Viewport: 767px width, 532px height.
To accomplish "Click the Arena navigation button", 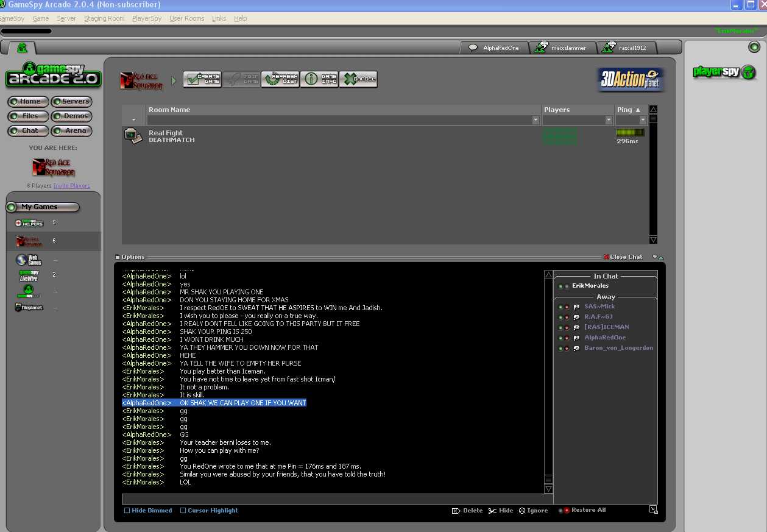I will (x=71, y=130).
